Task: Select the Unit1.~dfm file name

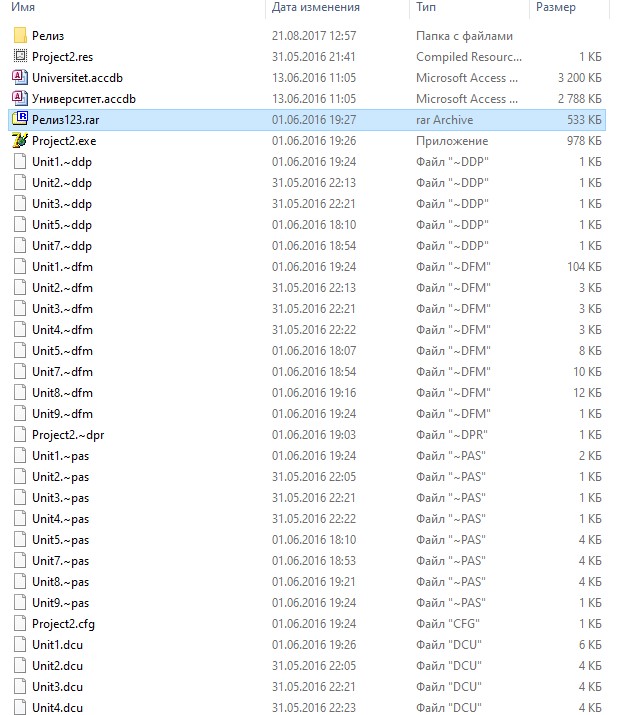Action: pyautogui.click(x=62, y=267)
